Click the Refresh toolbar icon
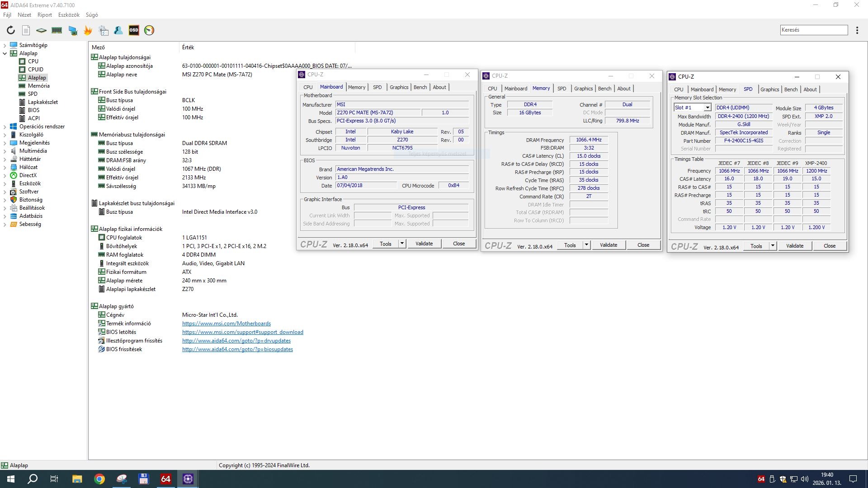This screenshot has height=488, width=868. coord(11,30)
